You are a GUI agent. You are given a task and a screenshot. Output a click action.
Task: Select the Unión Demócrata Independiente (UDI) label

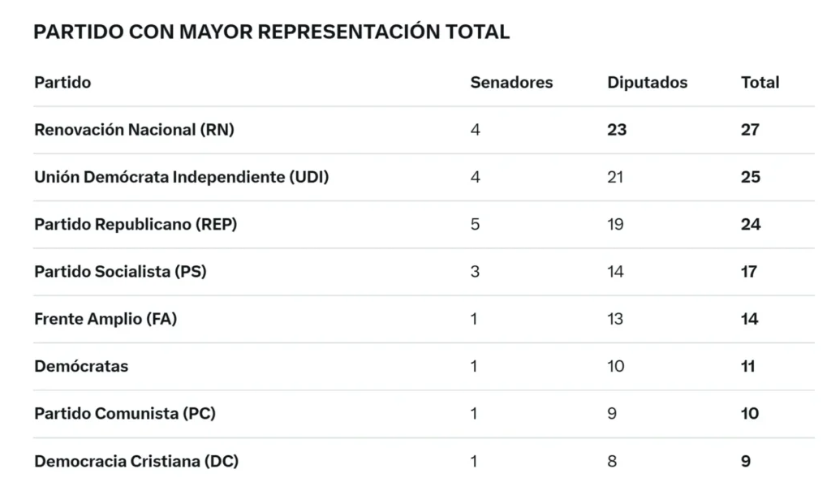coord(181,177)
